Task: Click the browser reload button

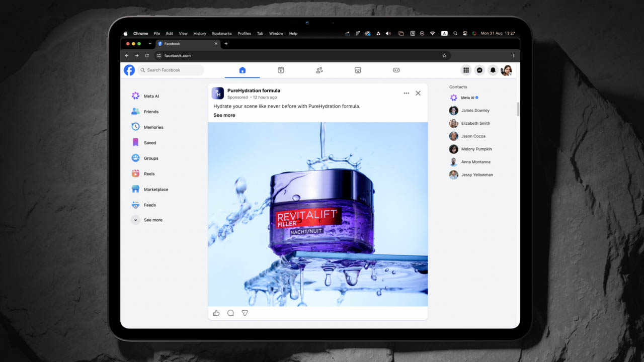Action: (x=147, y=55)
